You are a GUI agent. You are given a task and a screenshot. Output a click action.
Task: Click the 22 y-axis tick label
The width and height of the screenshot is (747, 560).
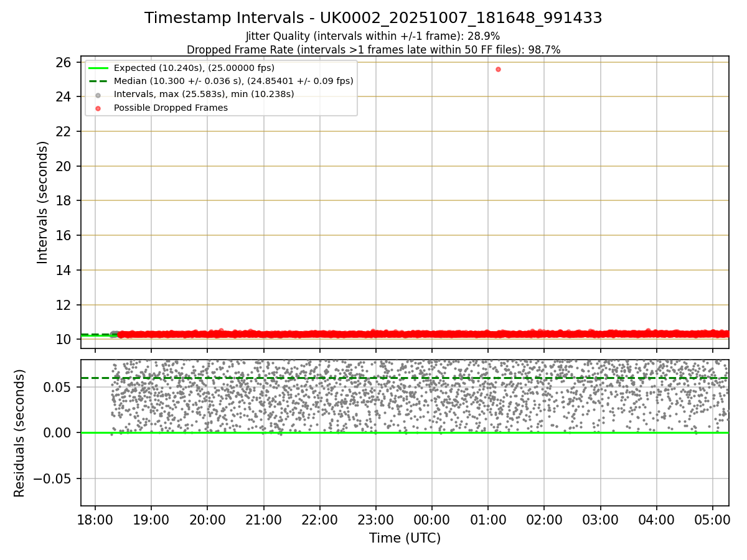tap(63, 131)
